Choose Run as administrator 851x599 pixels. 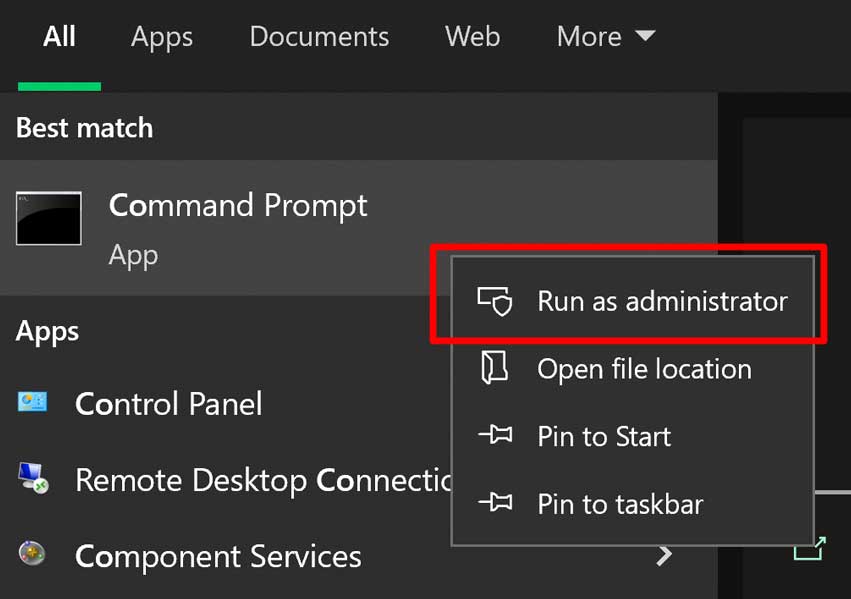(662, 300)
